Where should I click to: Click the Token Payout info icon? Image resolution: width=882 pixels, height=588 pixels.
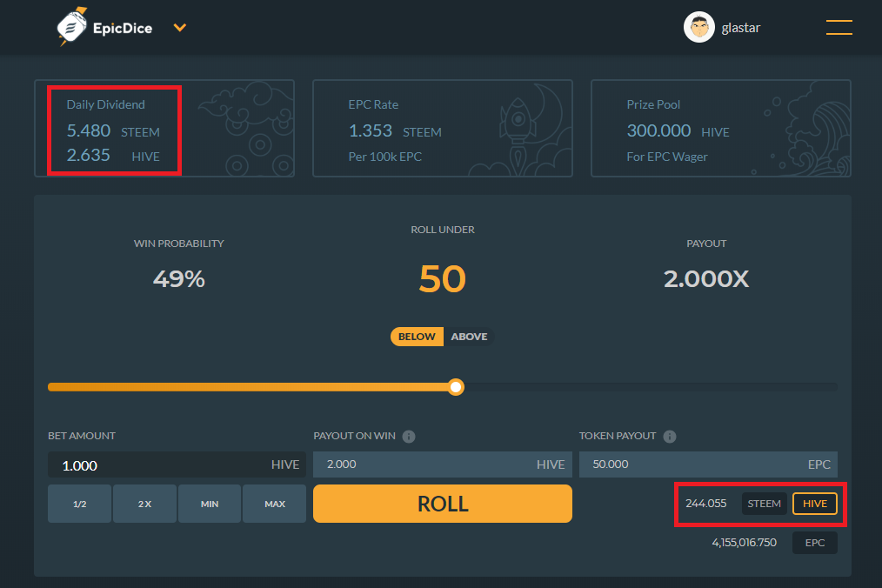(670, 437)
